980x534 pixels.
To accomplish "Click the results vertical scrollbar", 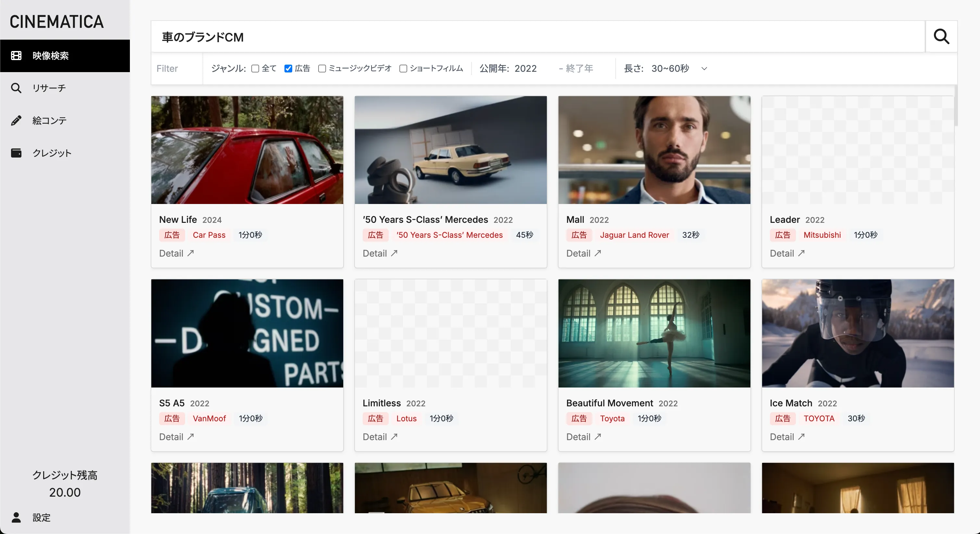I will [x=956, y=106].
